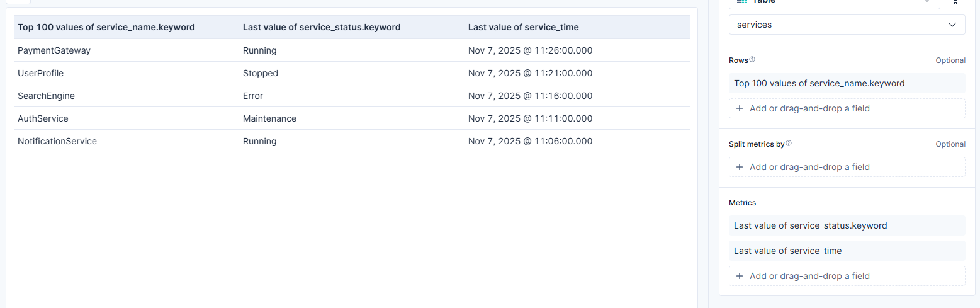Click the Error status cell for SearchEngine
The width and height of the screenshot is (980, 308).
[253, 96]
